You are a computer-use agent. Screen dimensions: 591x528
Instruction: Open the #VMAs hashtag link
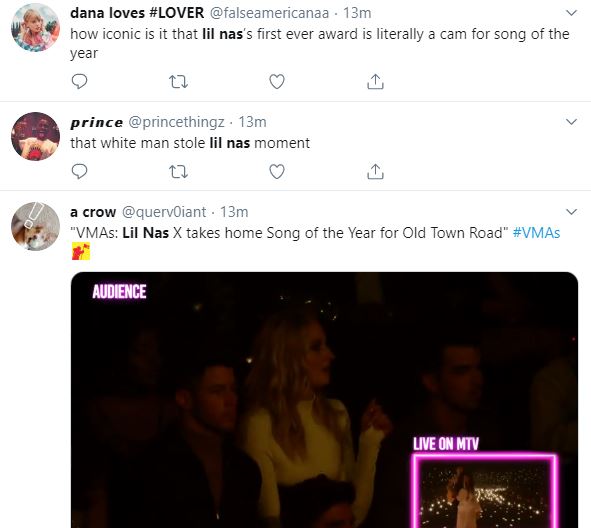coord(536,233)
